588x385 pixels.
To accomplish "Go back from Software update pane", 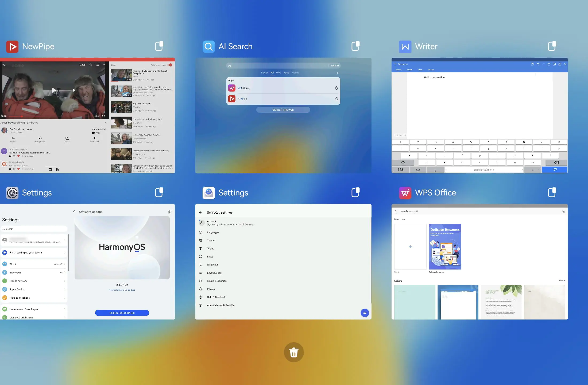I will [x=75, y=212].
